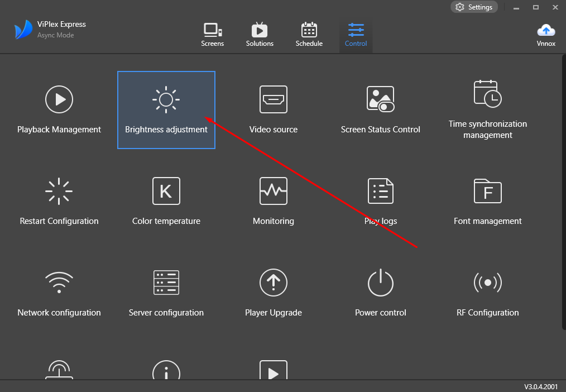
Task: Click the version number V3.0.4.2001
Action: click(x=541, y=386)
